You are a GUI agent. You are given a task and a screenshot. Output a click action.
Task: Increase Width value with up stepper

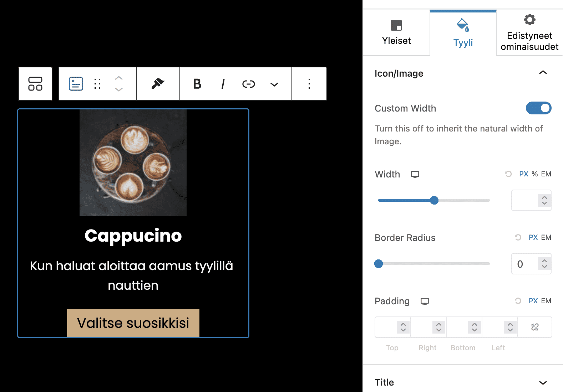(544, 197)
